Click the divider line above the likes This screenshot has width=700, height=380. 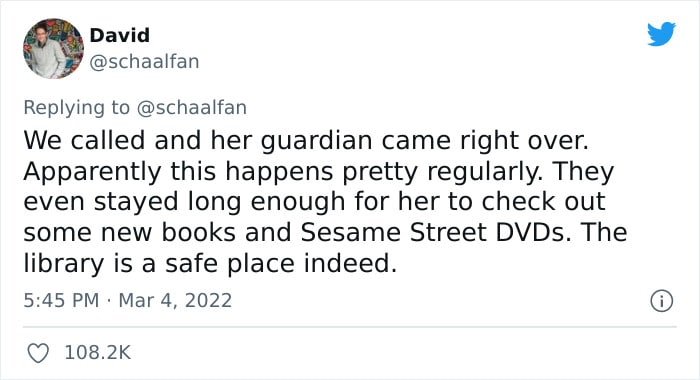350,327
